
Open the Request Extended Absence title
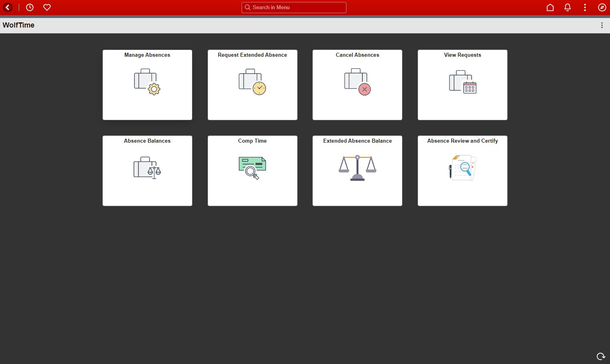click(x=252, y=55)
